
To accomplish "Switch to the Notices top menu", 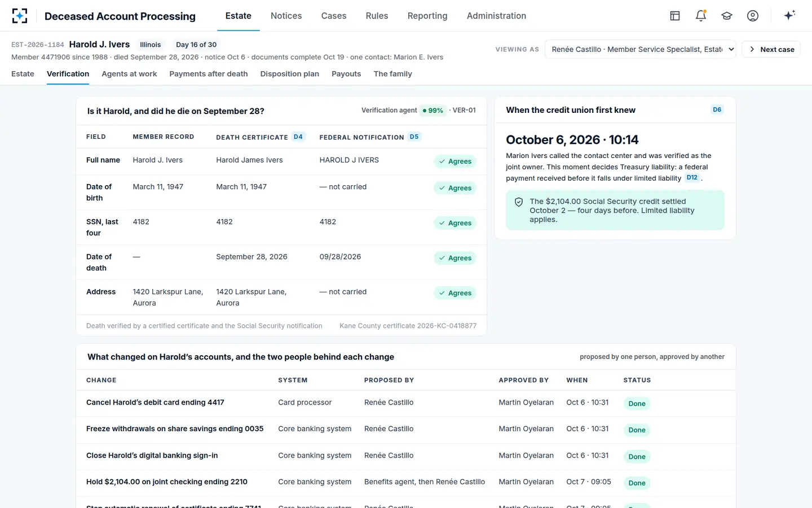I will 286,16.
